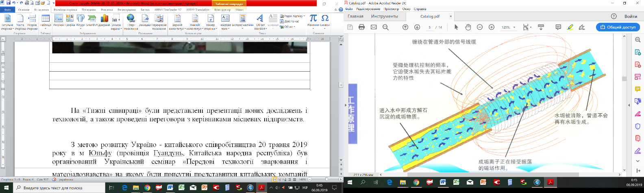This screenshot has height=193, width=644.
Task: Switch to the Основне ribbon tab
Action: (24, 9)
